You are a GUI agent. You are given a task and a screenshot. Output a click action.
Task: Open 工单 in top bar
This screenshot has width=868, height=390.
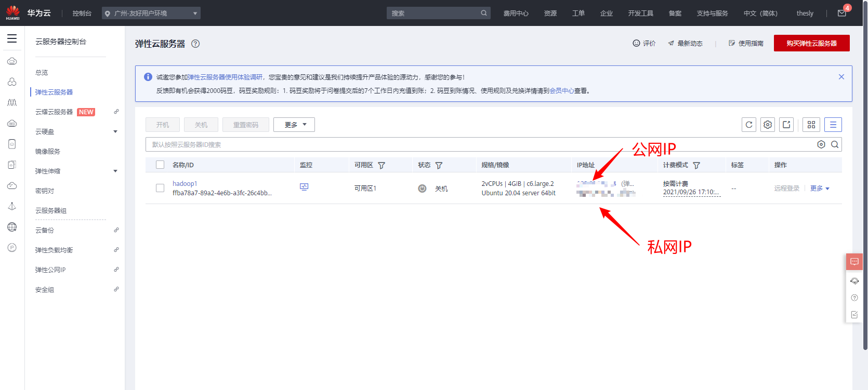(x=578, y=13)
